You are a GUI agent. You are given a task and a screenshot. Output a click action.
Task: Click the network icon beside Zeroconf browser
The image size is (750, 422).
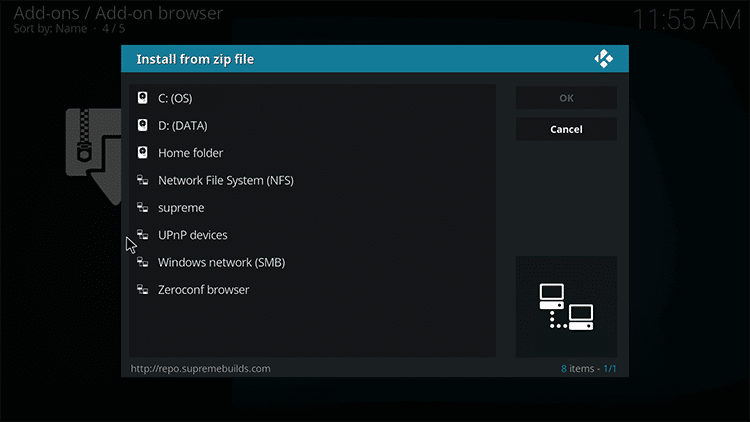(x=143, y=289)
